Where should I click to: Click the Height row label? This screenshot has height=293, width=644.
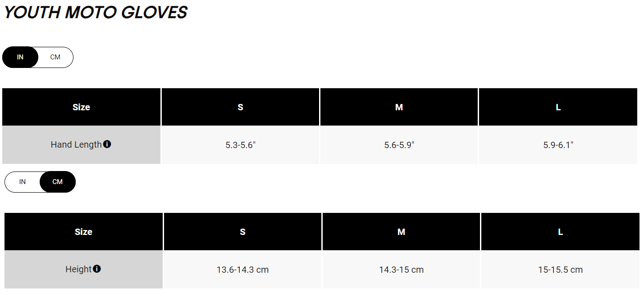click(x=78, y=270)
